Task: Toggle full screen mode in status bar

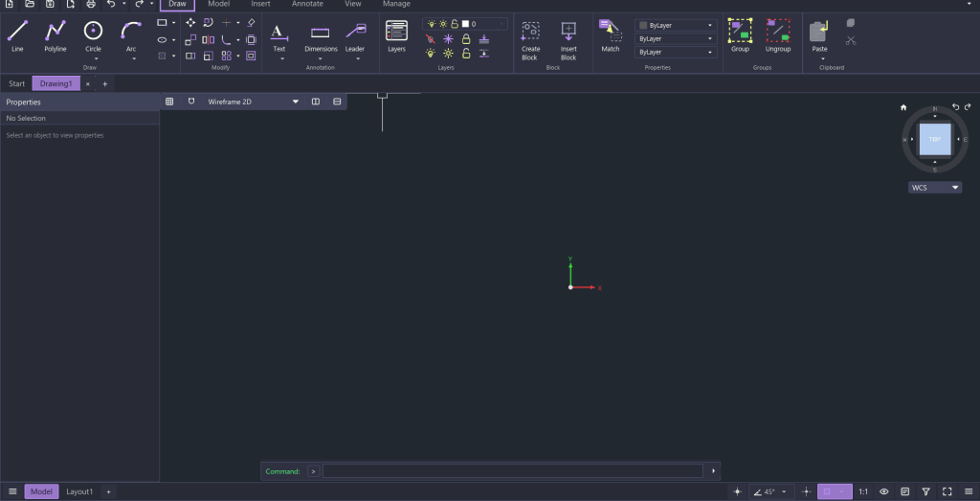Action: 947,491
